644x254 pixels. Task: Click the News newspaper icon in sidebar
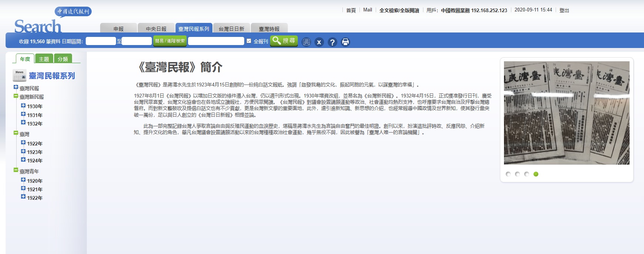click(19, 75)
